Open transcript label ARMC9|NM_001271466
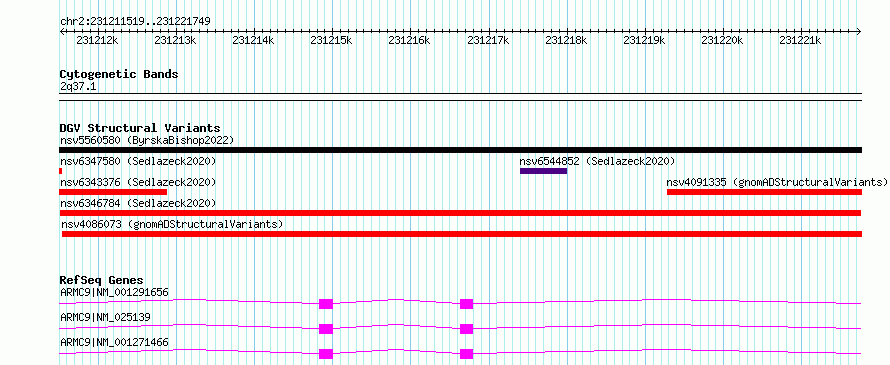890x365 pixels. click(114, 342)
